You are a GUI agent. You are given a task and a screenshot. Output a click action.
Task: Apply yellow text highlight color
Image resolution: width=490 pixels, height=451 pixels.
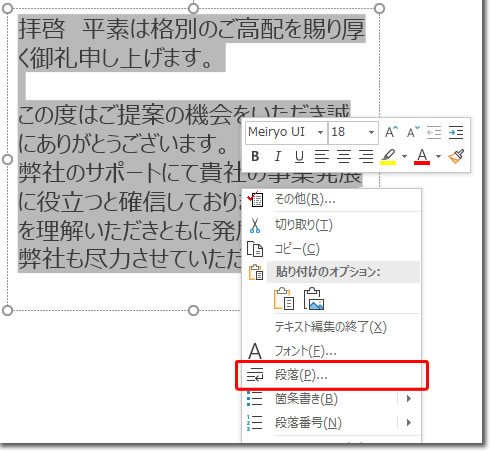point(388,156)
